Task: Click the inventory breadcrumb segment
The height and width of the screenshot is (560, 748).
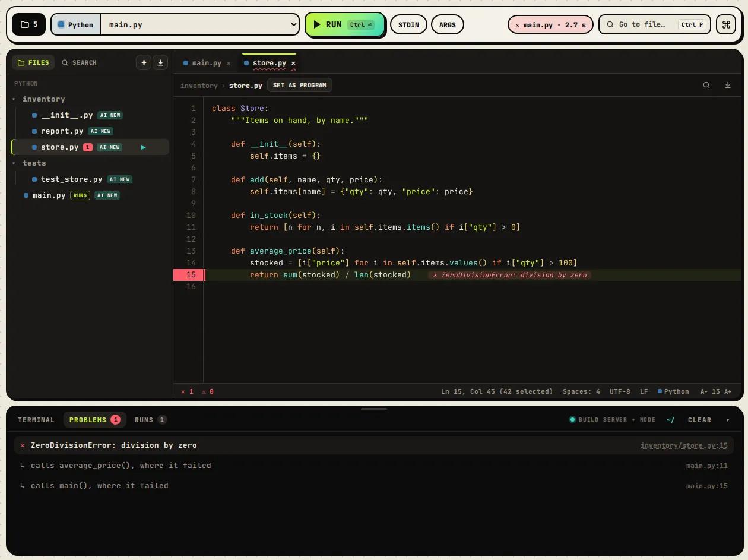Action: click(x=199, y=86)
